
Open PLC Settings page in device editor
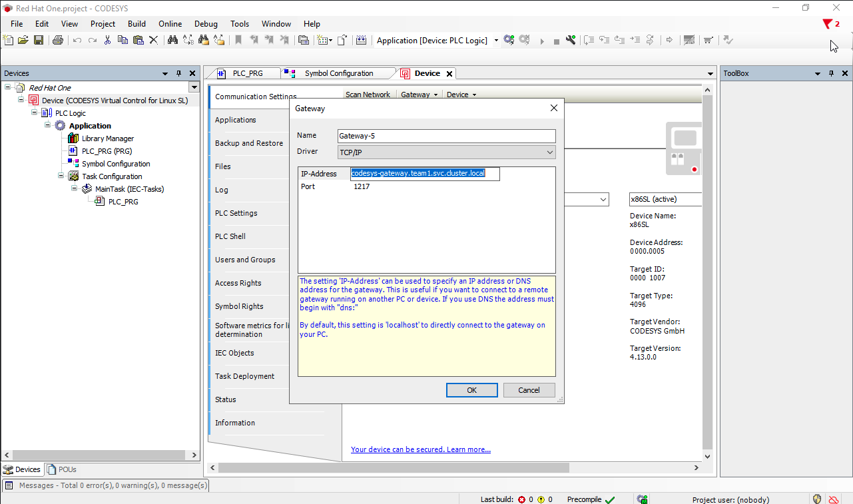(236, 213)
